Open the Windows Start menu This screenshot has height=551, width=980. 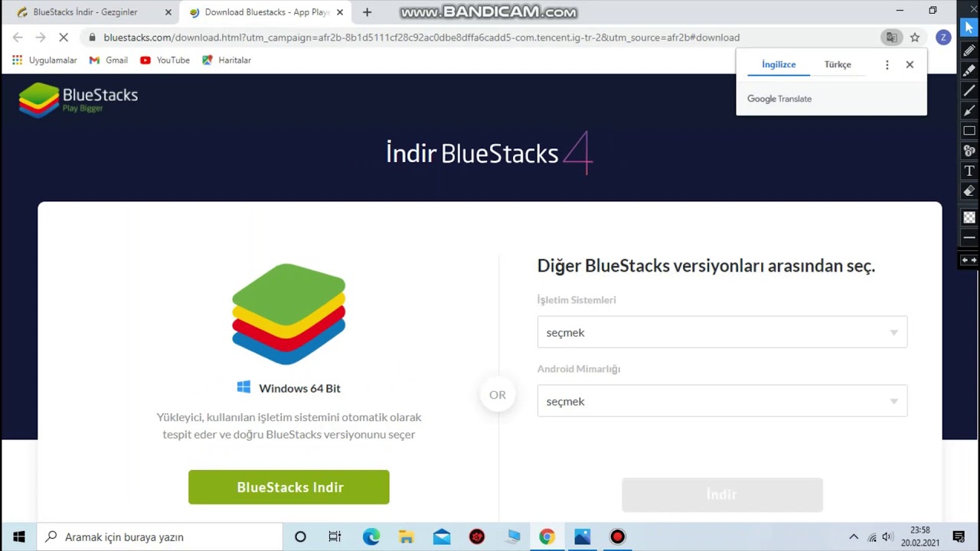coord(18,536)
